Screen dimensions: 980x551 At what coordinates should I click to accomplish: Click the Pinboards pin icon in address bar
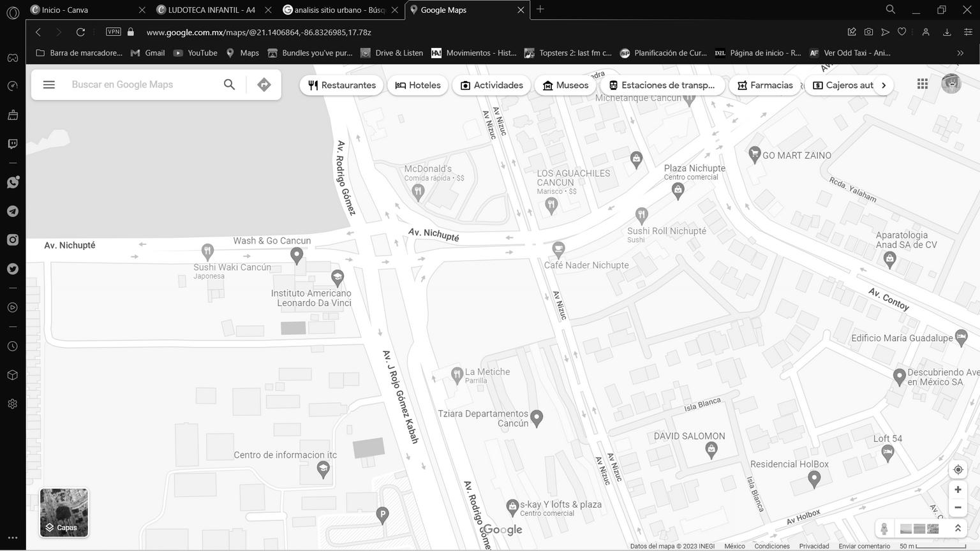[852, 32]
